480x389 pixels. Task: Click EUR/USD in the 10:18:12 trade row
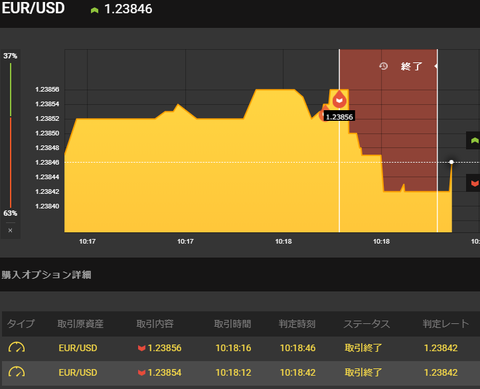point(78,373)
